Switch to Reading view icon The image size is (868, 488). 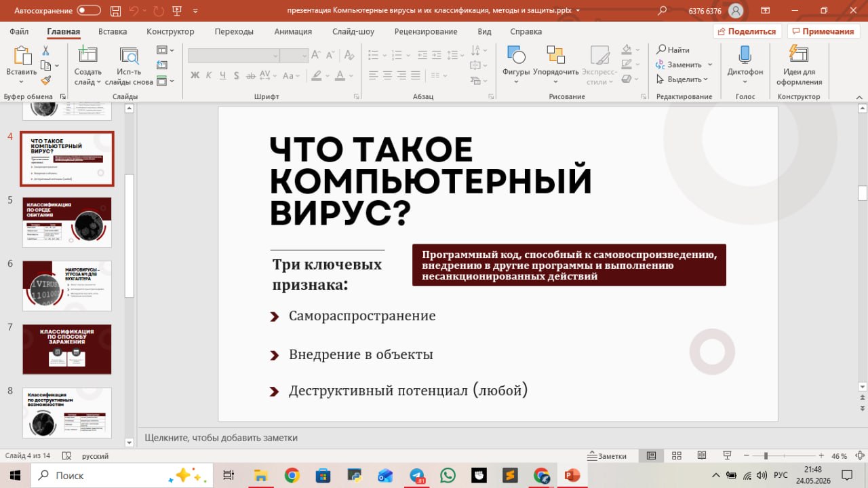pos(702,456)
